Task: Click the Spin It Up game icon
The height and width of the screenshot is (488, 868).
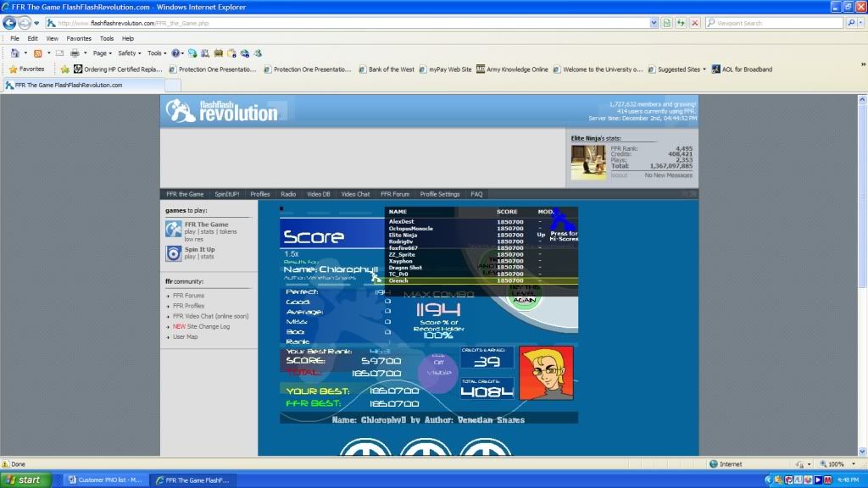Action: (173, 252)
